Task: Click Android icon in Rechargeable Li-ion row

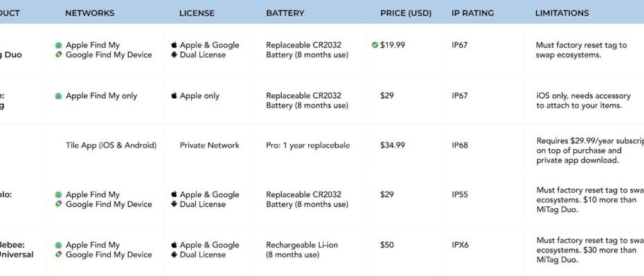Action: 174,255
